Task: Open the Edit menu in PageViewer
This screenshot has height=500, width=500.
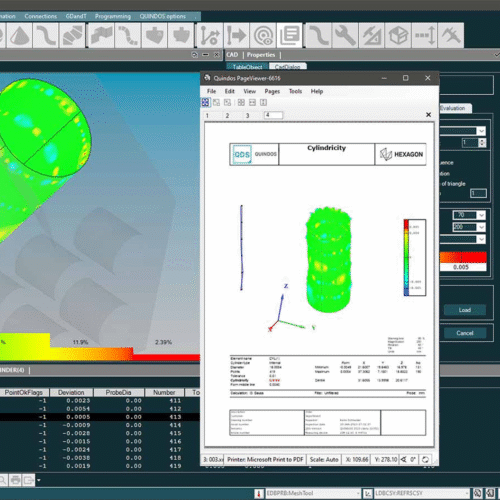Action: click(229, 91)
